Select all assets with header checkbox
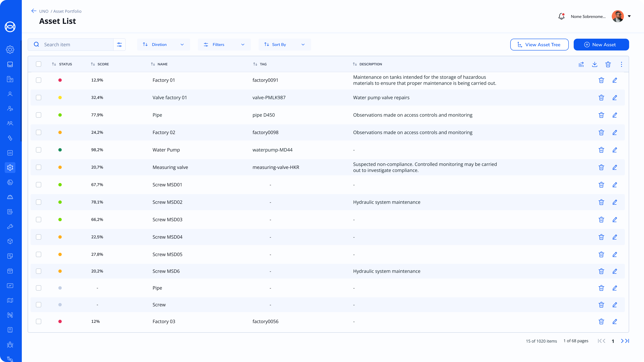The image size is (644, 362). [39, 64]
